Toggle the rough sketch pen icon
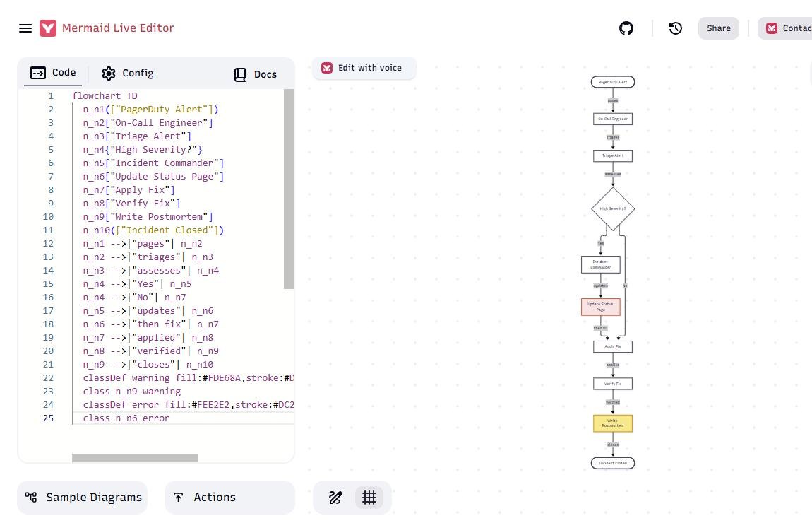The image size is (812, 523). pyautogui.click(x=335, y=498)
